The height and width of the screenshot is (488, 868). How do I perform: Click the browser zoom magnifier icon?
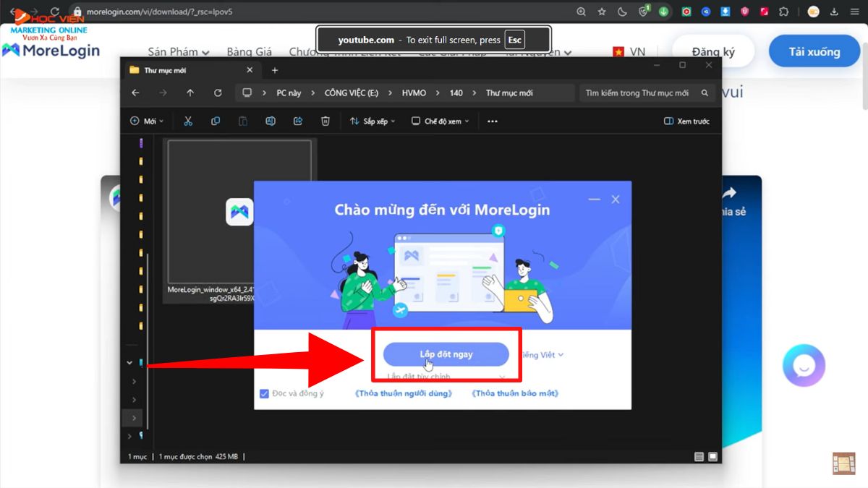pos(582,12)
